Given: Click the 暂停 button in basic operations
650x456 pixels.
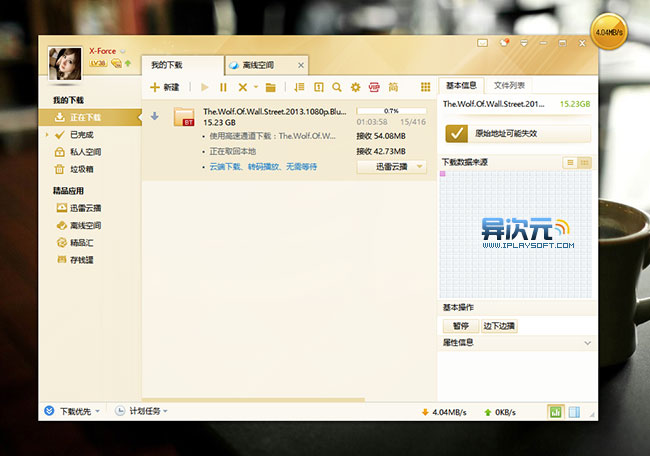Looking at the screenshot, I should click(x=461, y=326).
